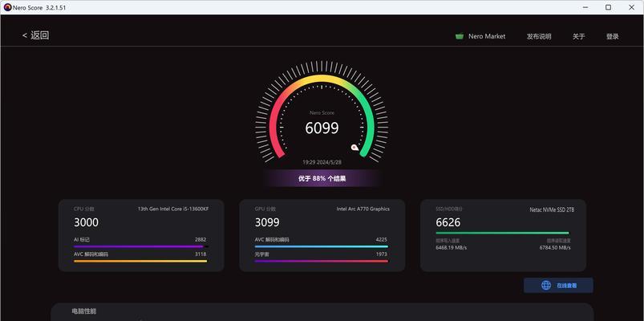Click the pointer marker on the score gauge
Screen dimensions: 644x321
coord(354,147)
